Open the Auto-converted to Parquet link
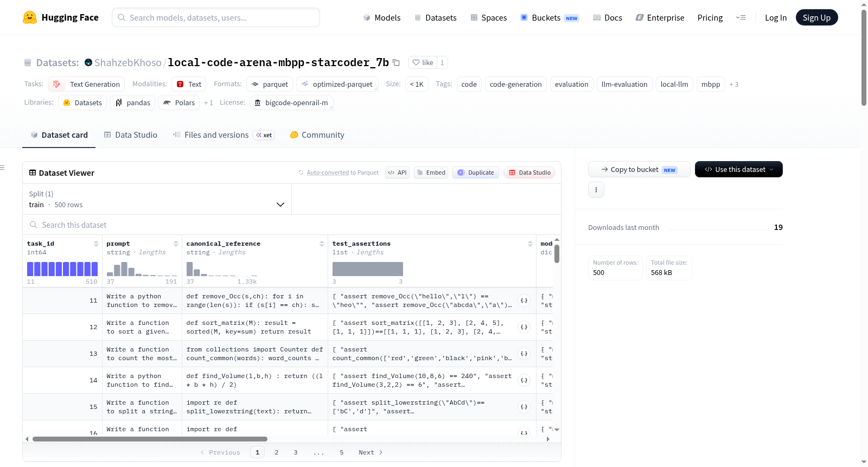Screen dimensions: 868x467 click(x=328, y=172)
